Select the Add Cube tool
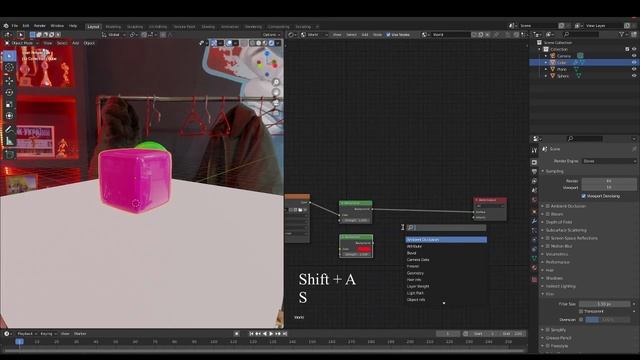The height and width of the screenshot is (360, 640). (x=9, y=155)
